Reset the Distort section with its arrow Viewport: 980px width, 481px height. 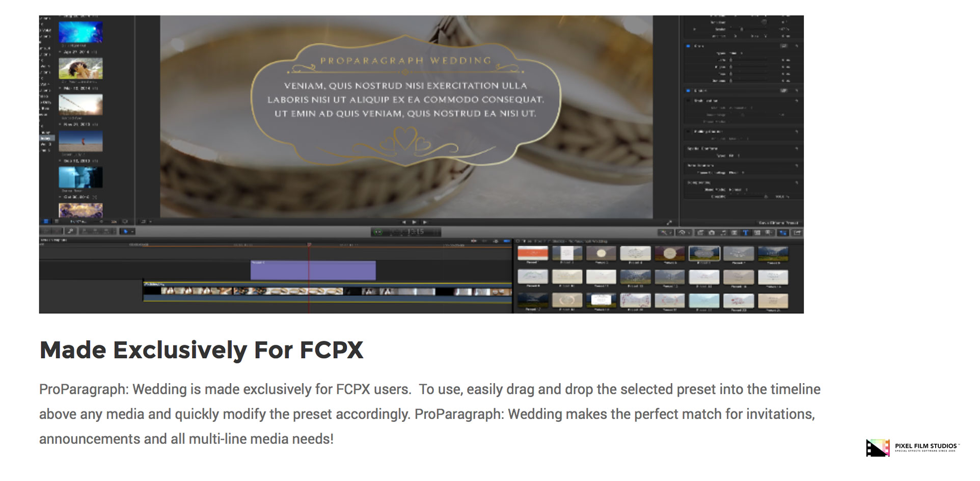pyautogui.click(x=797, y=90)
